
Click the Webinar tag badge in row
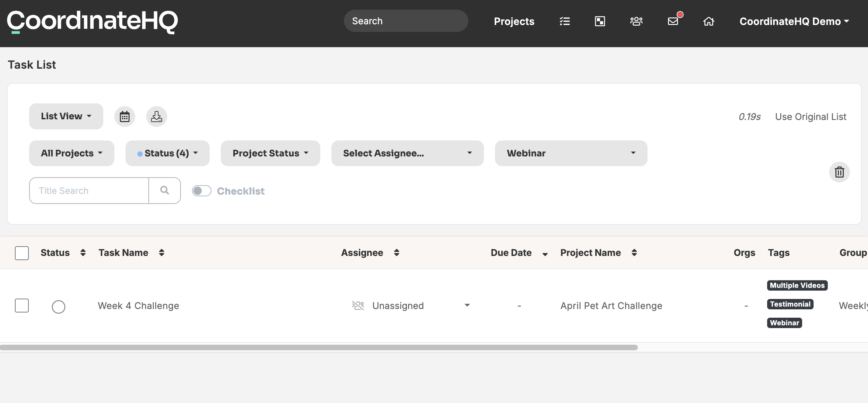click(784, 323)
